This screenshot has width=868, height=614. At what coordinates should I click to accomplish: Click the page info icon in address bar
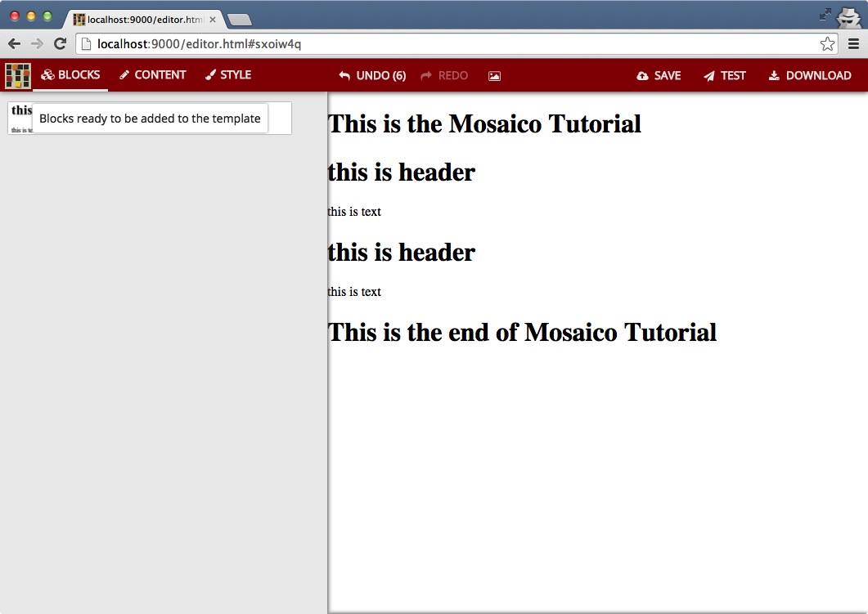(87, 43)
